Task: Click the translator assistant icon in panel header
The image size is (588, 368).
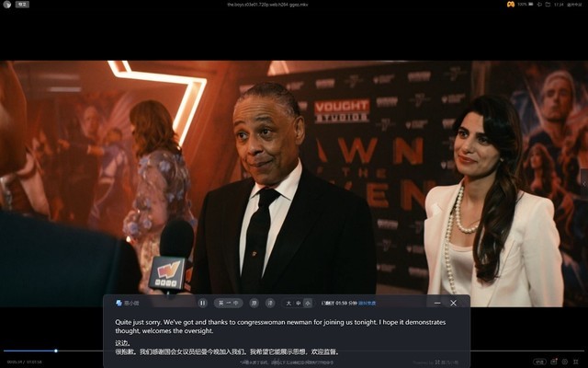Action: tap(119, 303)
